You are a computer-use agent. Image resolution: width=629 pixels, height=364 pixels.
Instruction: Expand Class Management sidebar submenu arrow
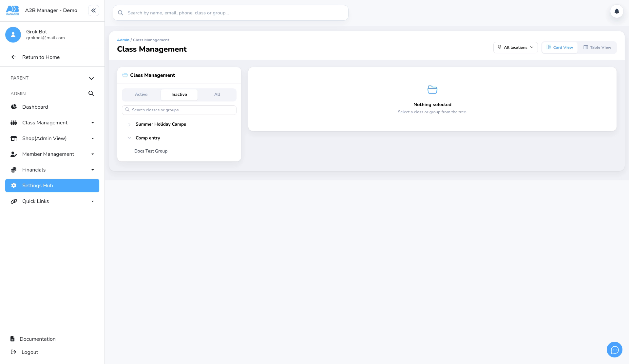[x=93, y=123]
